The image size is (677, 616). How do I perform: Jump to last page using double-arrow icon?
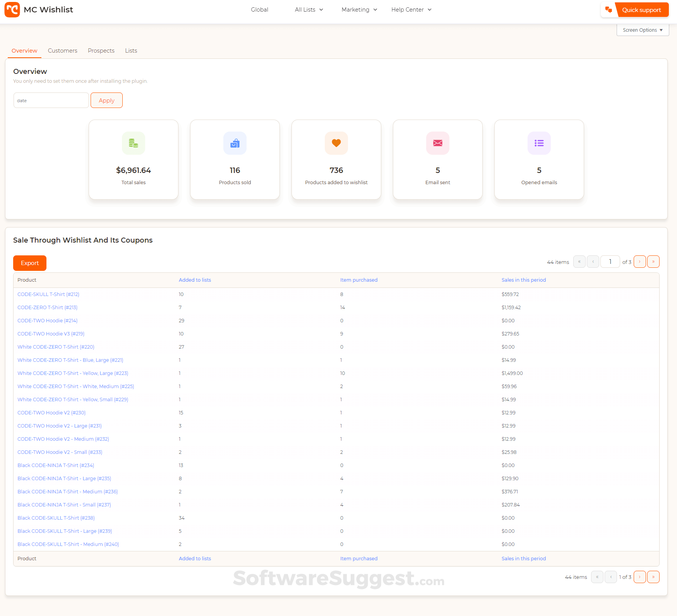(653, 262)
